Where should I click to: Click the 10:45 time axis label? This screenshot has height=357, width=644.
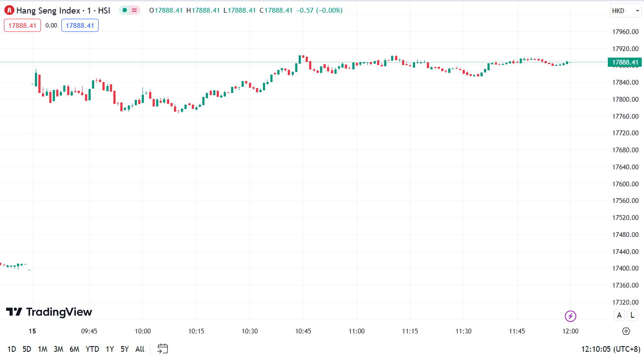pyautogui.click(x=303, y=331)
